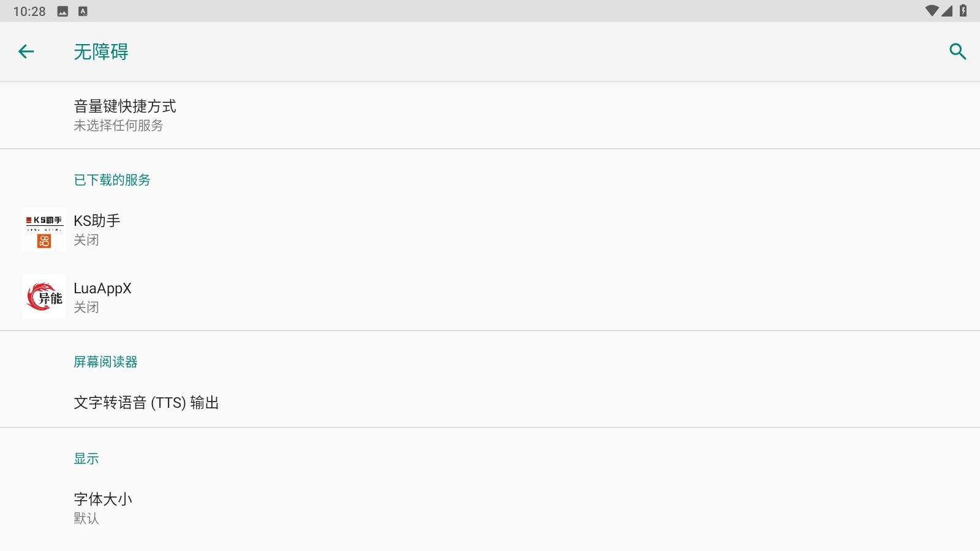This screenshot has width=980, height=551.
Task: Go back using the back arrow
Action: 26,51
